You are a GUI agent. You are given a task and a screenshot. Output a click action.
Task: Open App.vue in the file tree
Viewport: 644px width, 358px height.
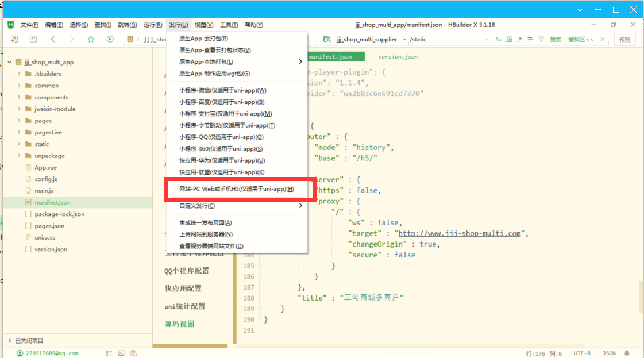tap(45, 168)
